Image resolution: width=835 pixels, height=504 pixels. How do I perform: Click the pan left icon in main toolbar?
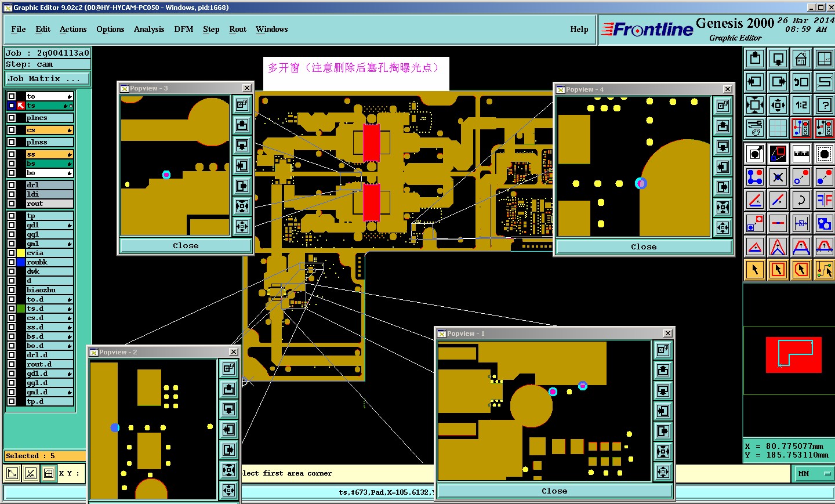755,82
